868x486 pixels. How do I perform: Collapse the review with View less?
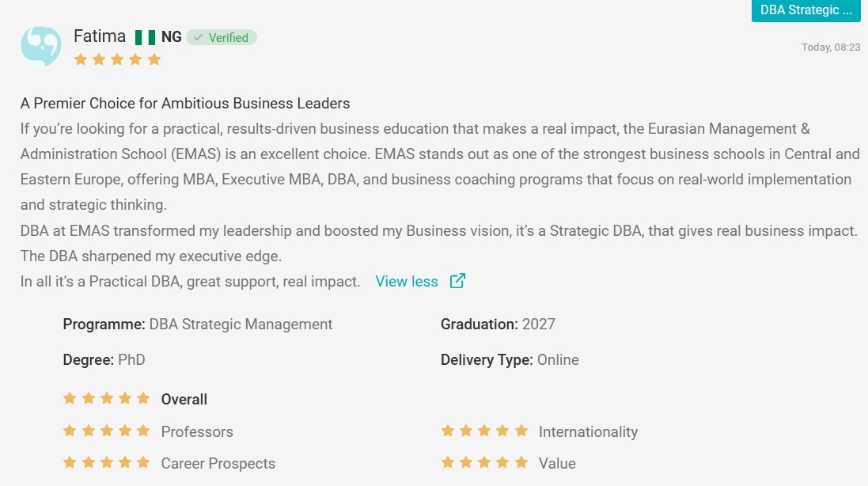pyautogui.click(x=407, y=281)
